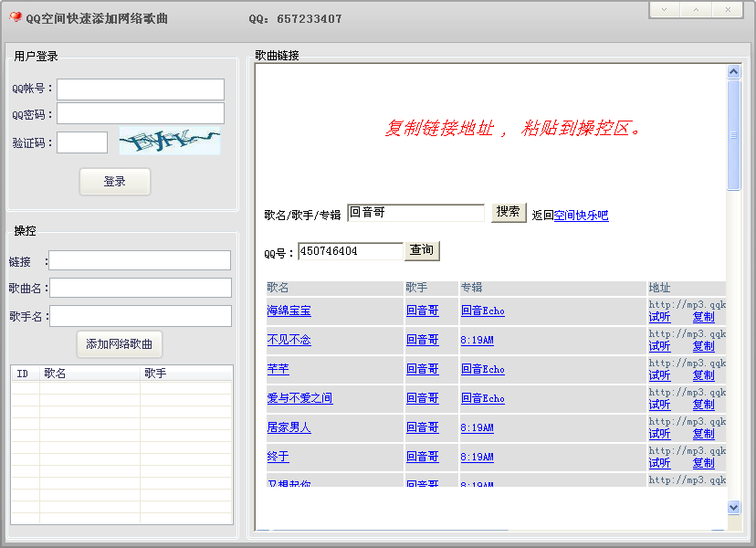Click 试听 for 海绵宝宝
Viewport: 756px width, 548px height.
(x=659, y=317)
